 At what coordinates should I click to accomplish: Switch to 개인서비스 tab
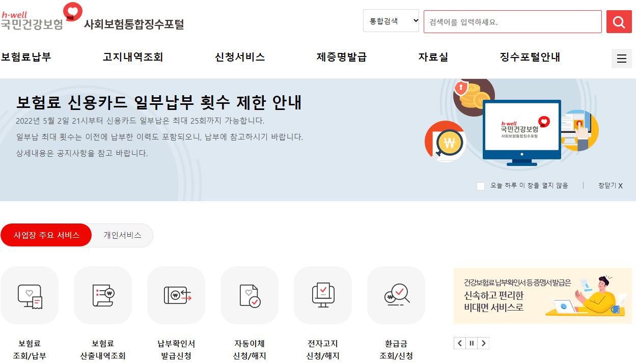122,235
